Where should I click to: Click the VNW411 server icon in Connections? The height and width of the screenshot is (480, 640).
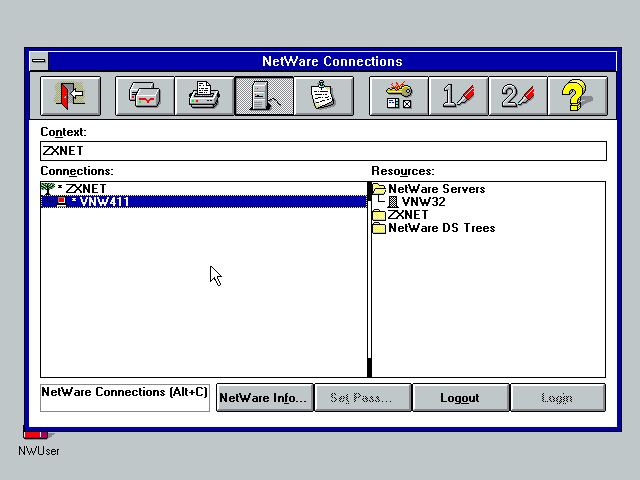[61, 202]
